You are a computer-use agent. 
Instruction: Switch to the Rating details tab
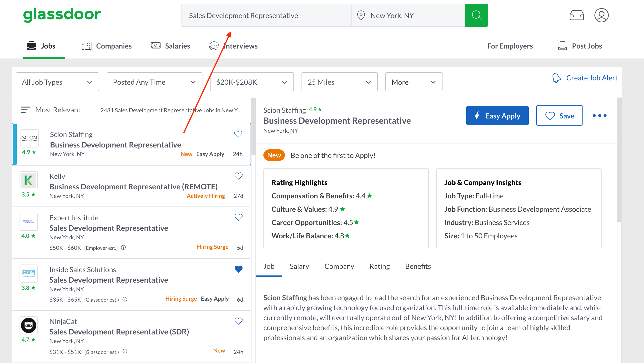click(x=379, y=266)
